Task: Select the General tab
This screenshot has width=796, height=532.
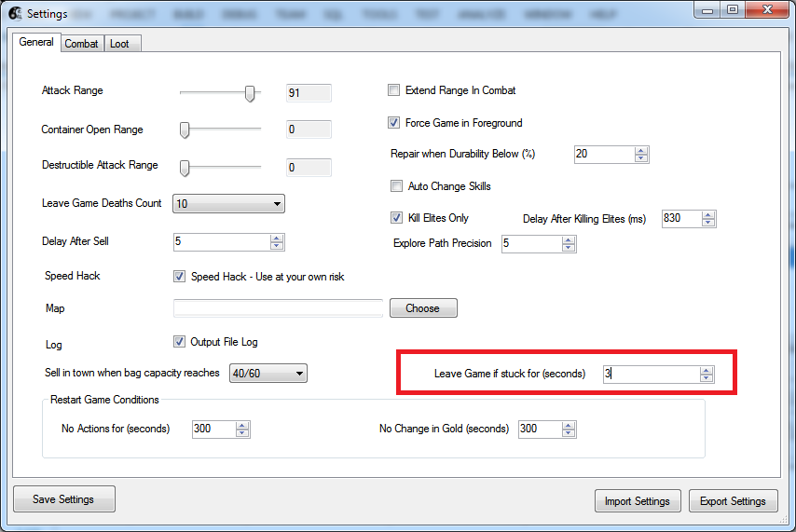Action: click(x=36, y=42)
